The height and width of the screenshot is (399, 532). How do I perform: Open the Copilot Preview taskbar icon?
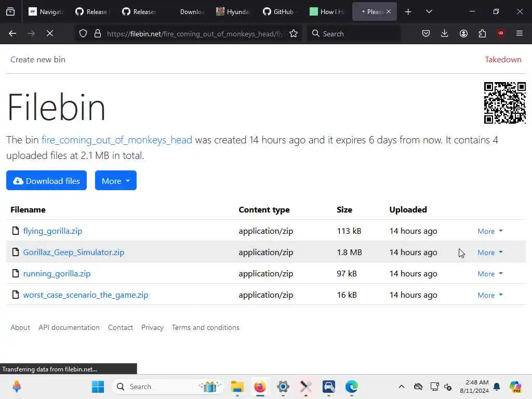[515, 387]
